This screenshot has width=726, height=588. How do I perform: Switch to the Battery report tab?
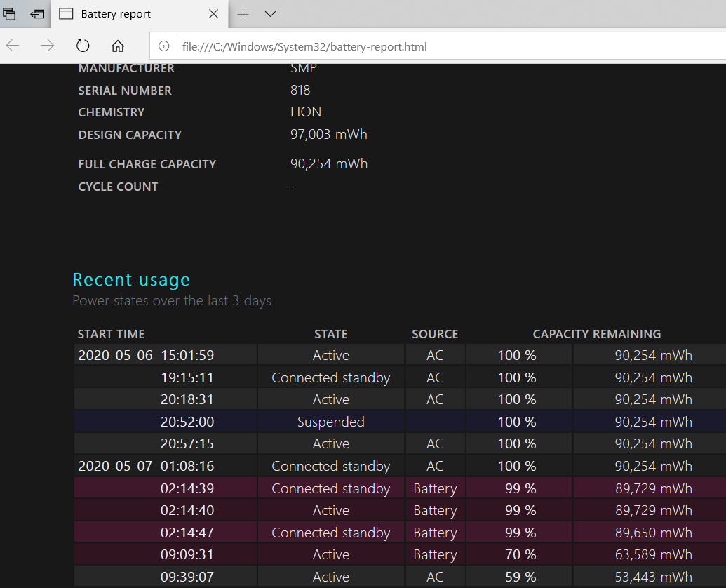[x=116, y=14]
